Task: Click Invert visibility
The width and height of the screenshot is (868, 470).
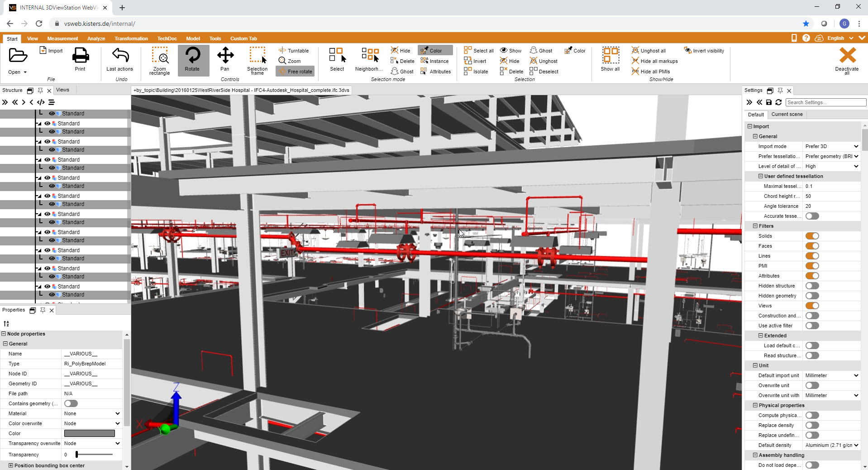Action: point(704,51)
